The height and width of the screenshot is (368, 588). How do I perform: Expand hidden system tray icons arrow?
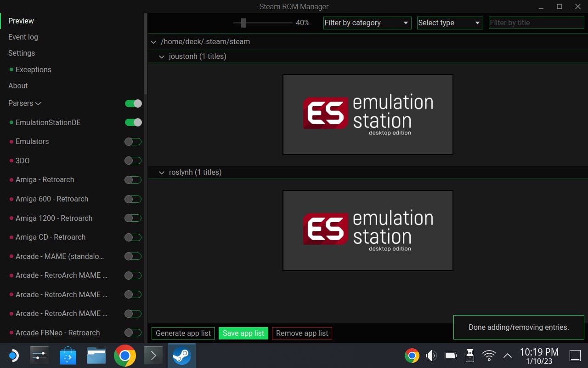point(508,356)
